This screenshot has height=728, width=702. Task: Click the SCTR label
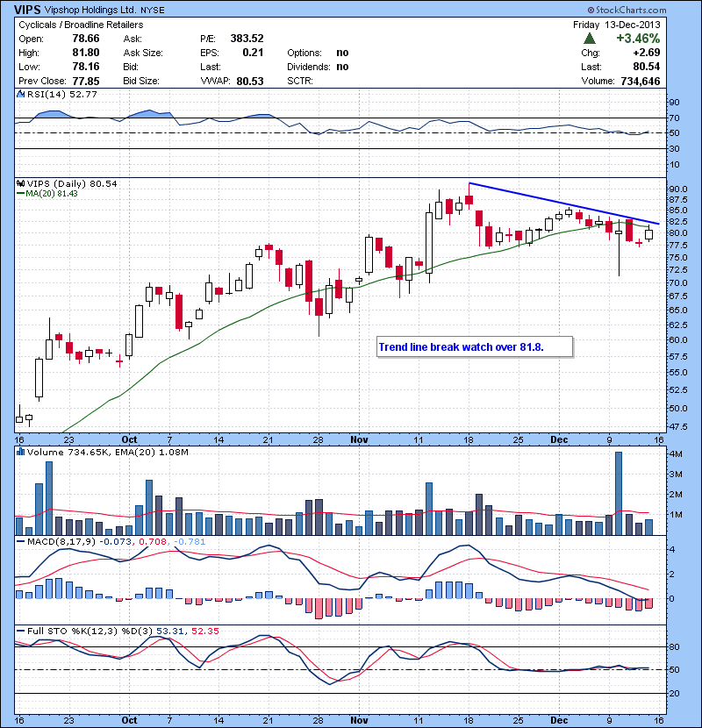point(299,81)
